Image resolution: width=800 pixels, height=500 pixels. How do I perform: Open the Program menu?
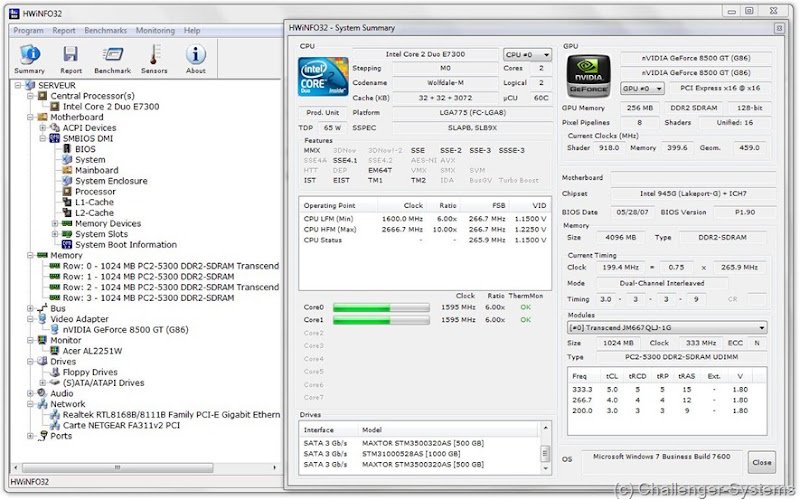point(28,31)
